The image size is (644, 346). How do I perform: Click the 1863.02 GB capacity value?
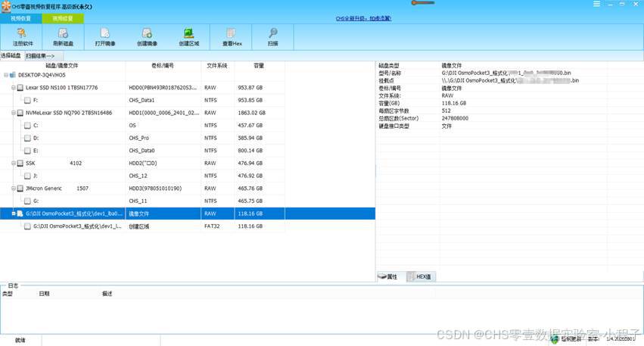click(251, 113)
